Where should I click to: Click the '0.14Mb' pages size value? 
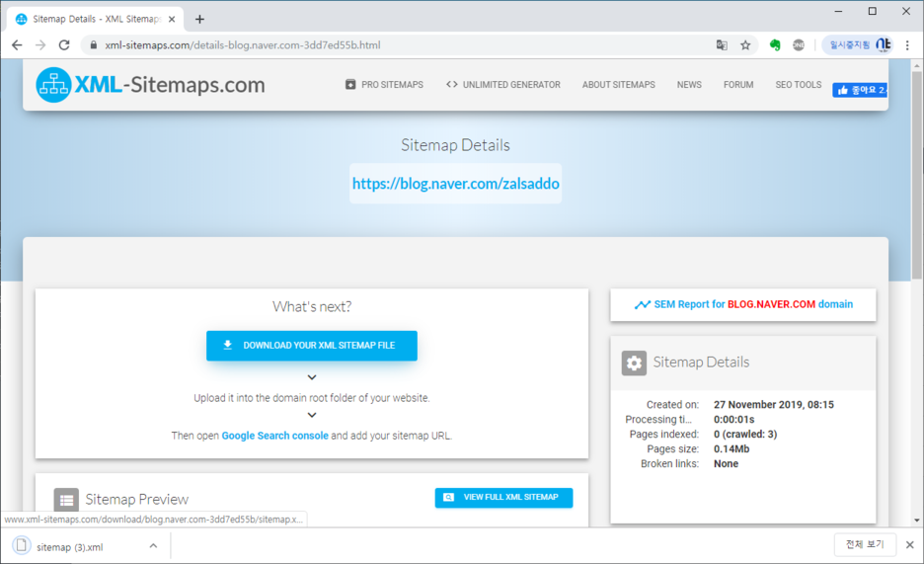click(x=731, y=448)
